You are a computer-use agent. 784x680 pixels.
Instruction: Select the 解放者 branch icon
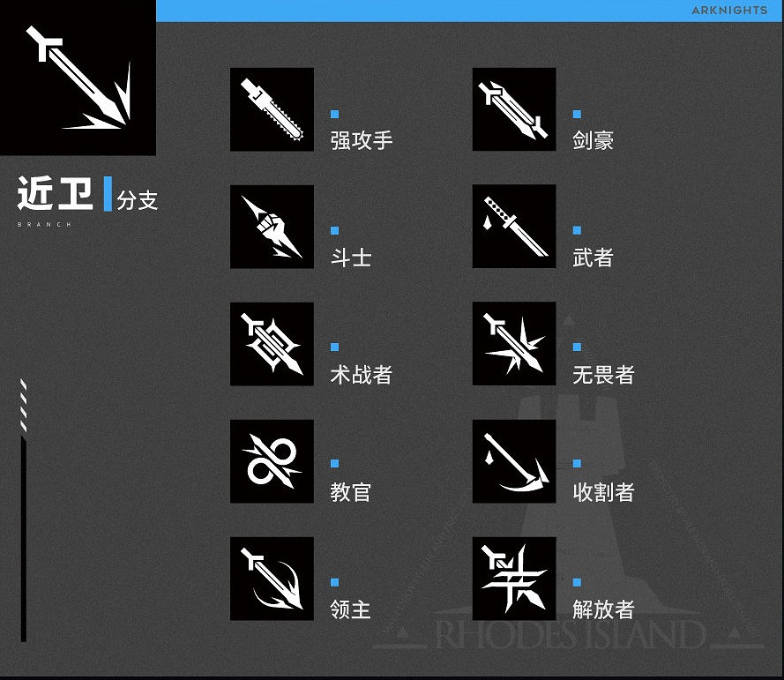click(514, 579)
